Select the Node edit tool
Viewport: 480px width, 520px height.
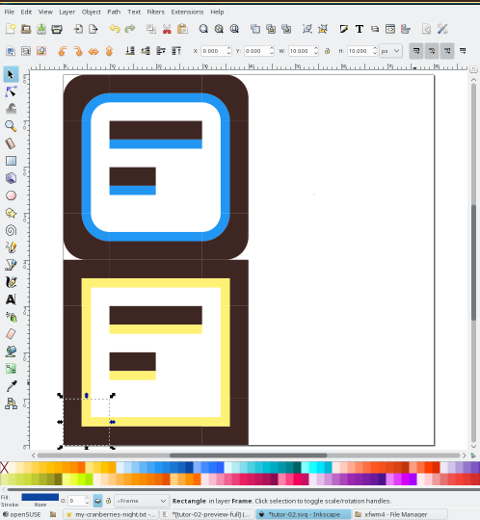click(11, 91)
